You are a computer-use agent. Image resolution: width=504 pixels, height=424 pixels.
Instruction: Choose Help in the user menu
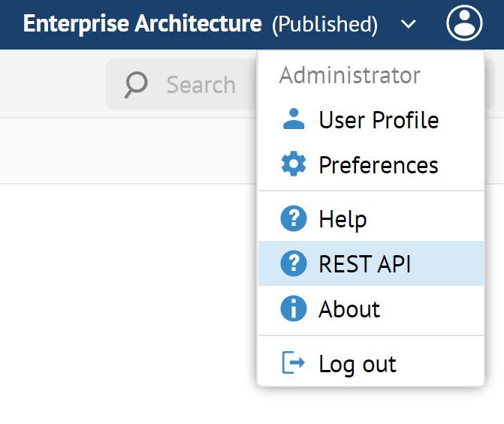343,219
